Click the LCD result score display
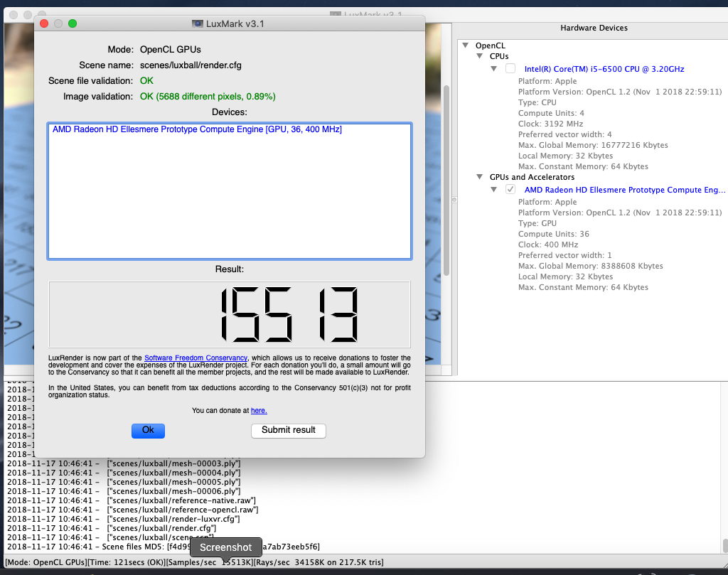This screenshot has width=728, height=575. (229, 314)
